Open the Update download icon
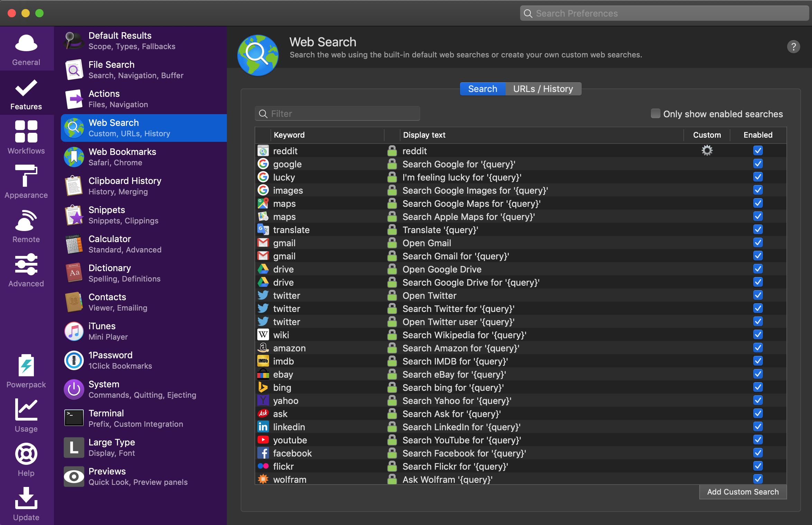Image resolution: width=812 pixels, height=525 pixels. (x=26, y=498)
